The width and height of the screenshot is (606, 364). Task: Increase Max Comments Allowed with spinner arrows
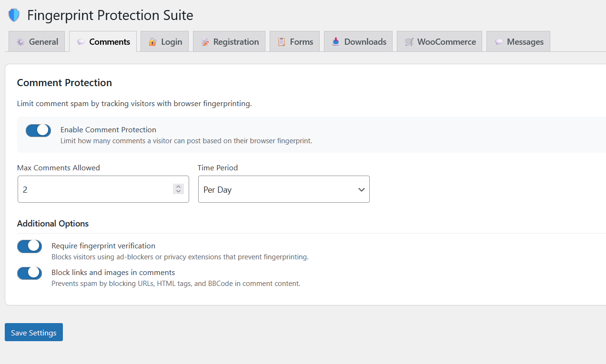(x=178, y=187)
